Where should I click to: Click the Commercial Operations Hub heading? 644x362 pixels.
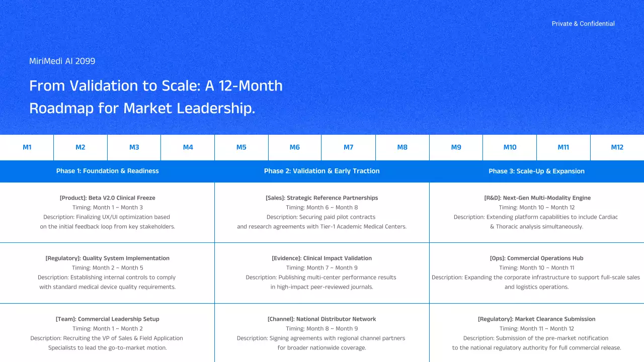[537, 258]
